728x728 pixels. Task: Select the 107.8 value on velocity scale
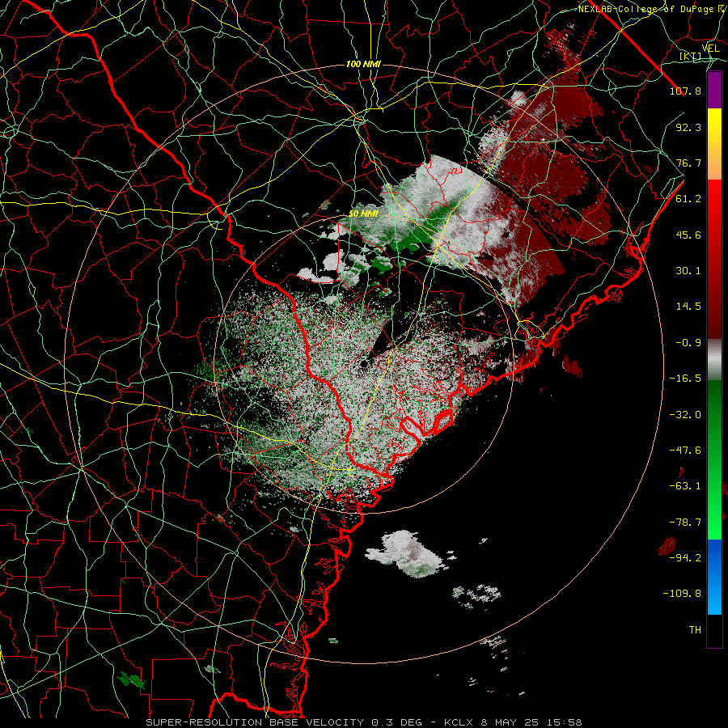pos(685,91)
